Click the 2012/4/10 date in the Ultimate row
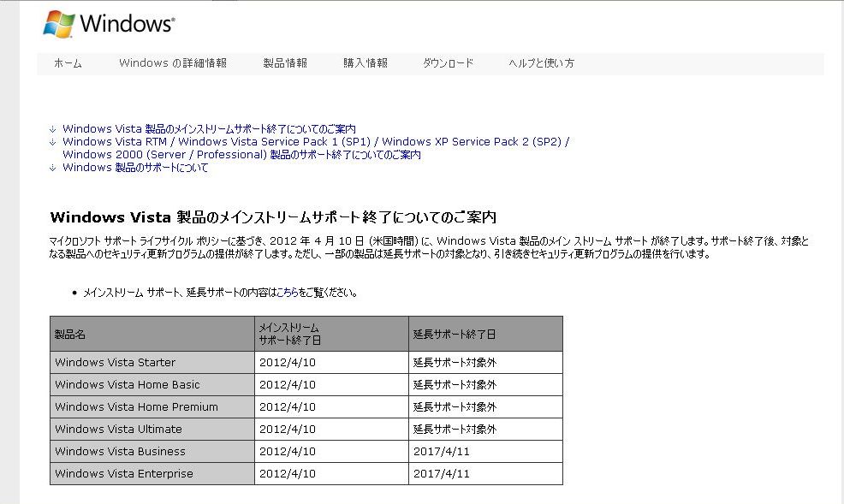 288,430
